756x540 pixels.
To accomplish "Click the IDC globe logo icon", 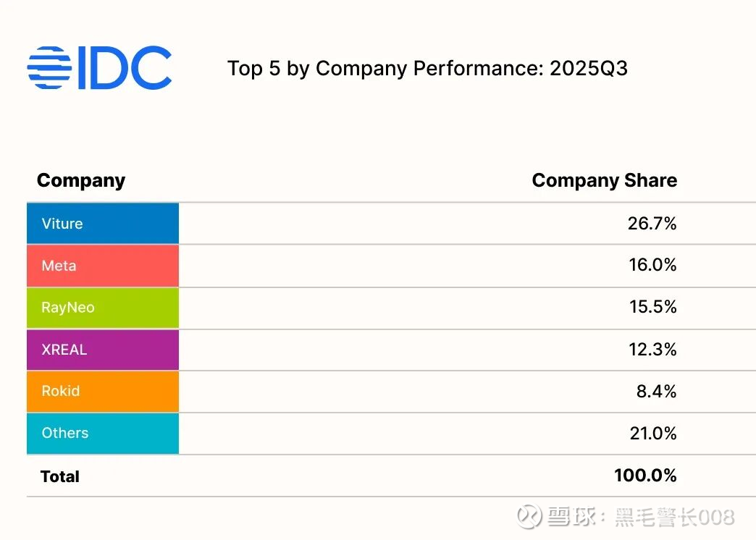I will [x=49, y=67].
